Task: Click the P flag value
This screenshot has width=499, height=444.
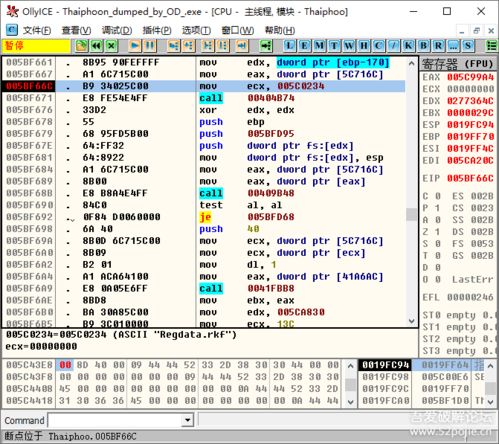Action: pos(438,208)
